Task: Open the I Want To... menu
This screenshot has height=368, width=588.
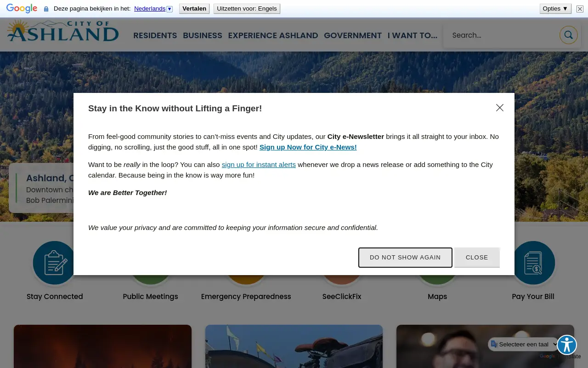Action: point(413,35)
